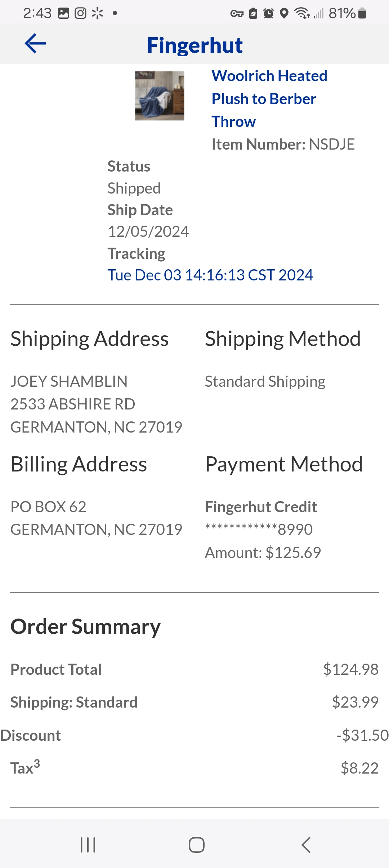Viewport: 389px width, 868px height.
Task: Tap the Wi-Fi status icon
Action: point(302,13)
